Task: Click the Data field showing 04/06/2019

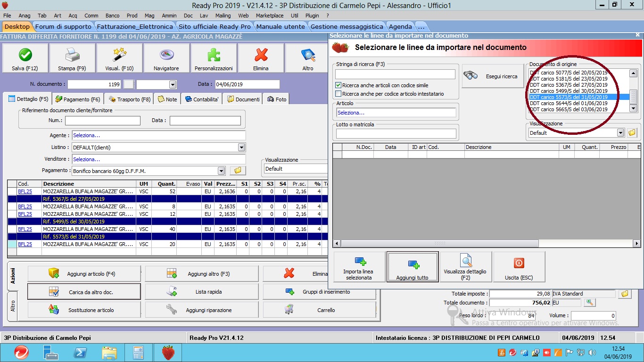Action: click(x=247, y=84)
